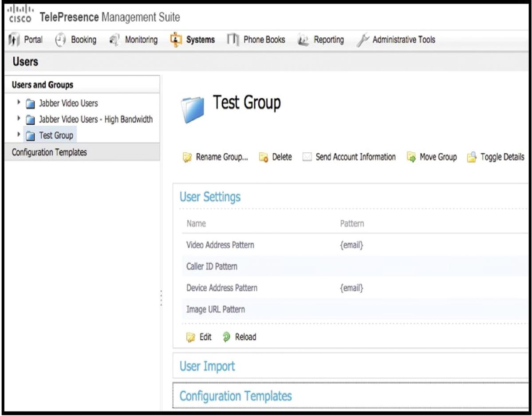This screenshot has width=532, height=416.
Task: Click the Toggle Details icon
Action: [x=472, y=157]
